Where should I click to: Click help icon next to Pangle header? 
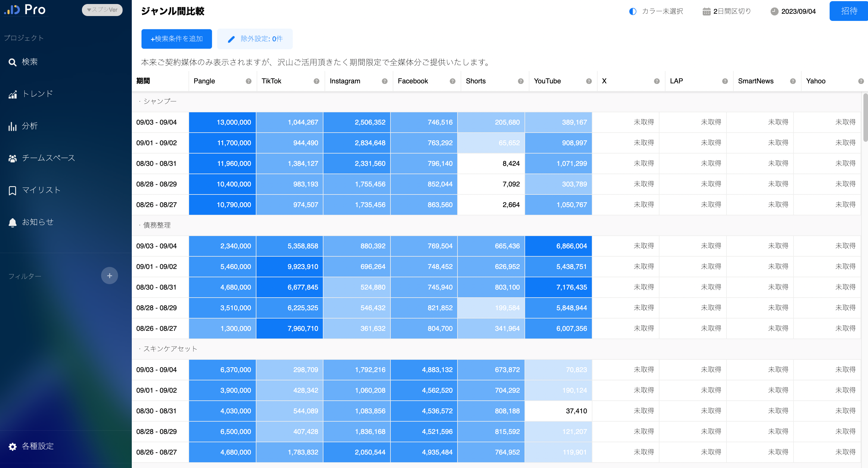tap(248, 81)
